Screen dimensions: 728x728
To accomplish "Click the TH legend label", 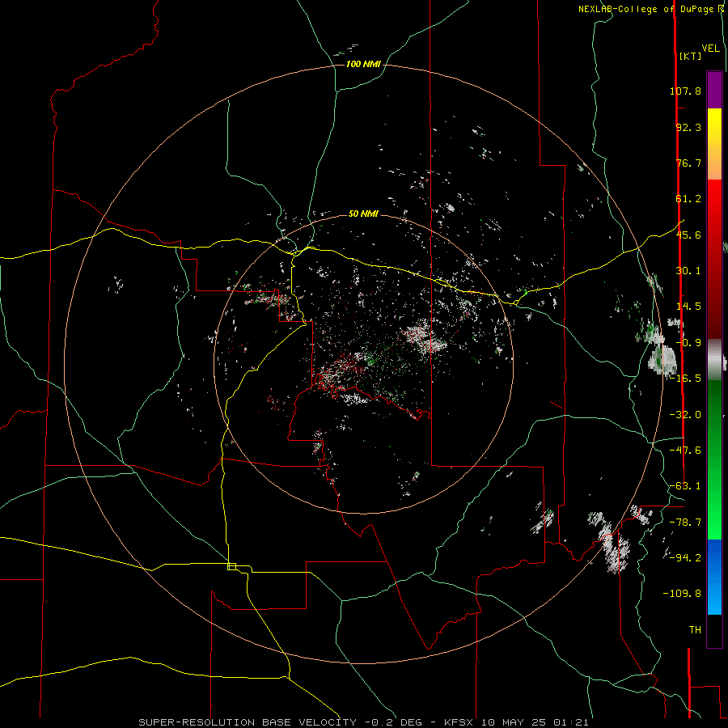I will (695, 630).
